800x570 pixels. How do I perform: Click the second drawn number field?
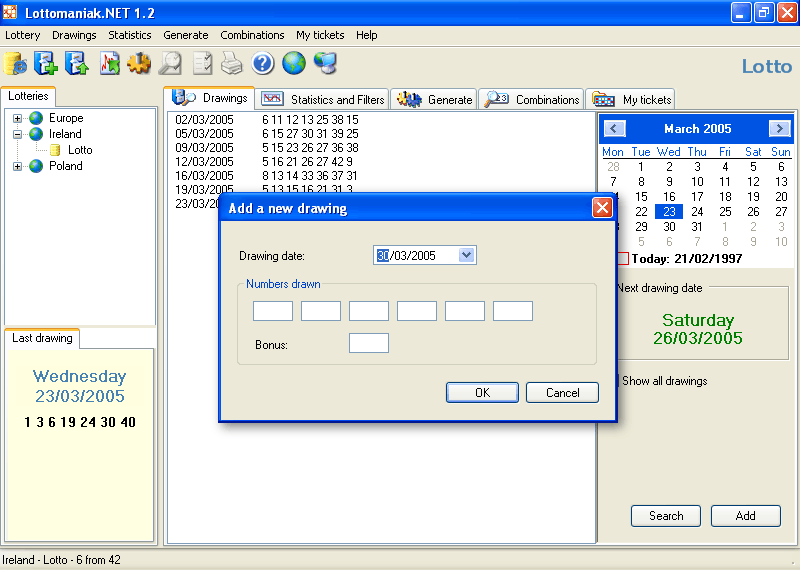click(321, 311)
